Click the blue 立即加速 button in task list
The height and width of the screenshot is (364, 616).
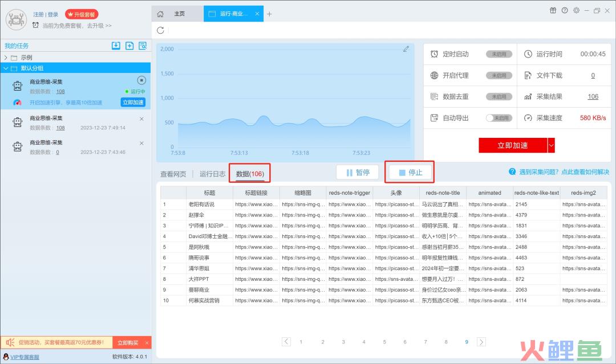pyautogui.click(x=133, y=103)
